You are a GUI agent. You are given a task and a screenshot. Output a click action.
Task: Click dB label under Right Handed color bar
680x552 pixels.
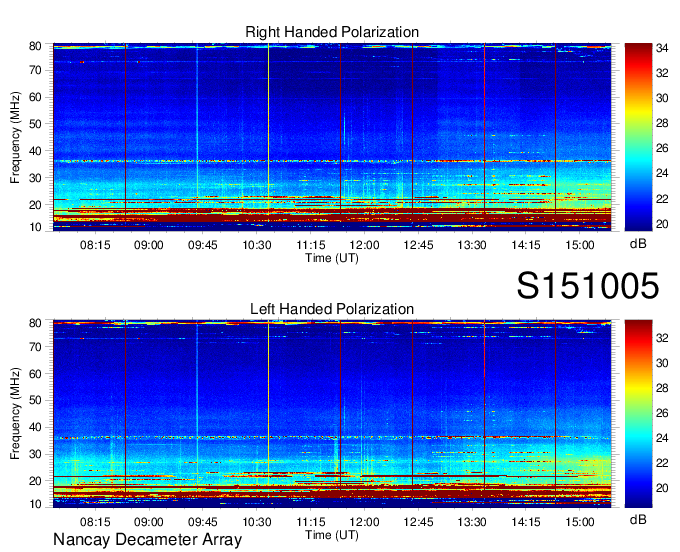638,244
